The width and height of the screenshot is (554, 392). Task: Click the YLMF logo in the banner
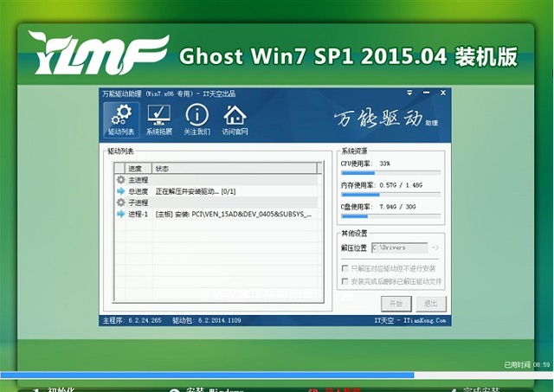coord(99,53)
